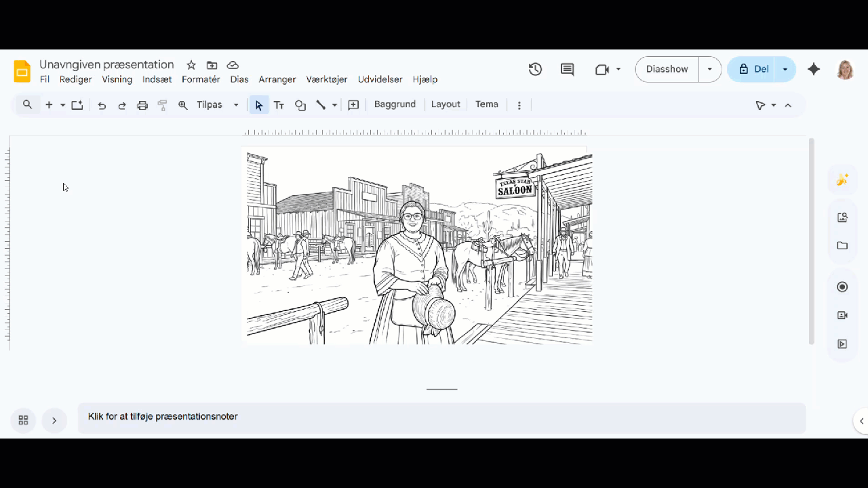
Task: Select the text box tool
Action: [279, 105]
